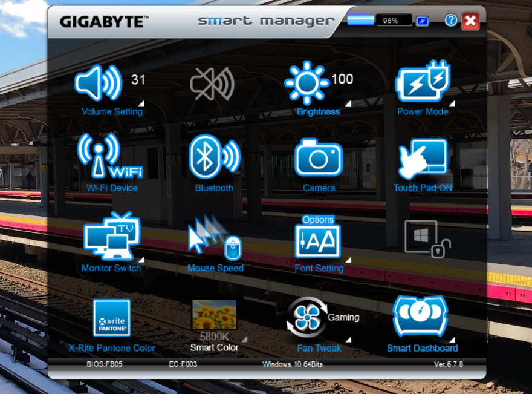Expand the Brightness corner arrow

[x=348, y=103]
